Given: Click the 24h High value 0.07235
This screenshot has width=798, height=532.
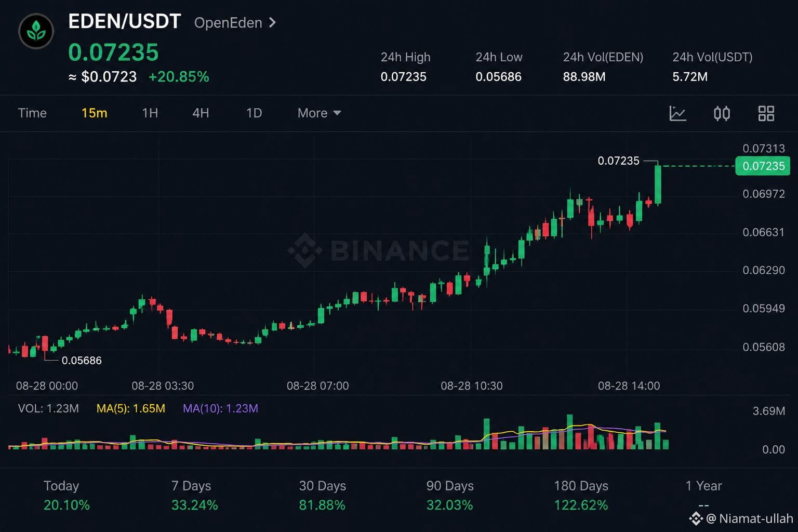Looking at the screenshot, I should (403, 77).
